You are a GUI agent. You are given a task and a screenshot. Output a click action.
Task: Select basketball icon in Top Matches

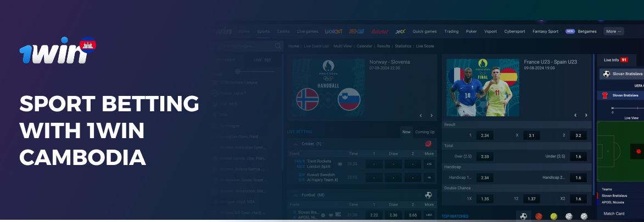coord(539,217)
